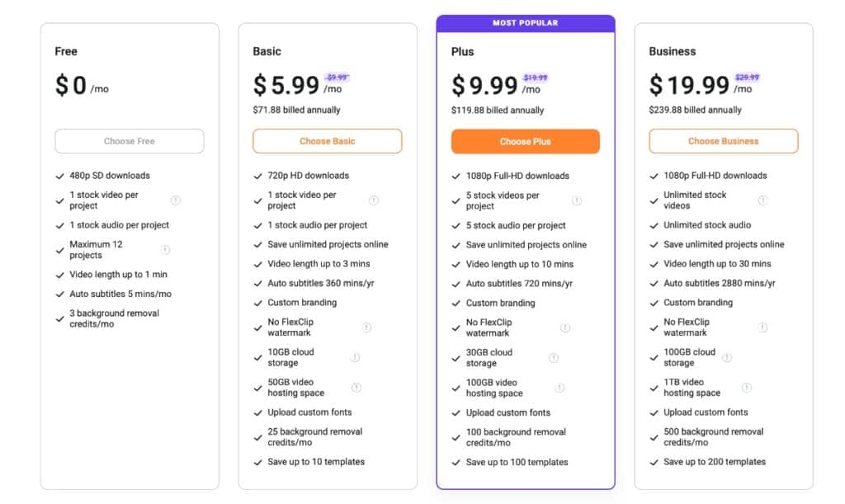Viewport: 845px width, 504px height.
Task: Show info for Business No FlexClip watermark
Action: (x=762, y=327)
